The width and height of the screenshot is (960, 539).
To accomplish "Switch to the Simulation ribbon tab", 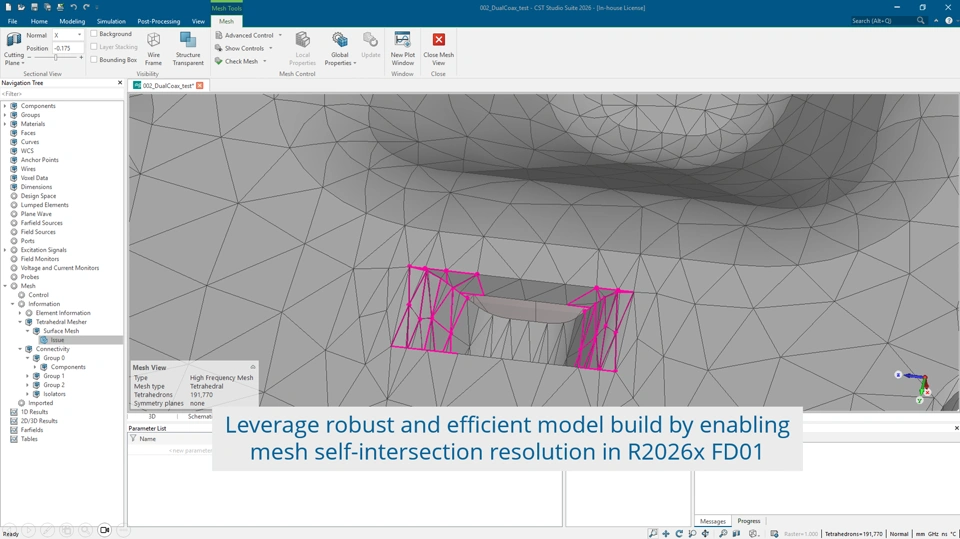I will coord(111,21).
